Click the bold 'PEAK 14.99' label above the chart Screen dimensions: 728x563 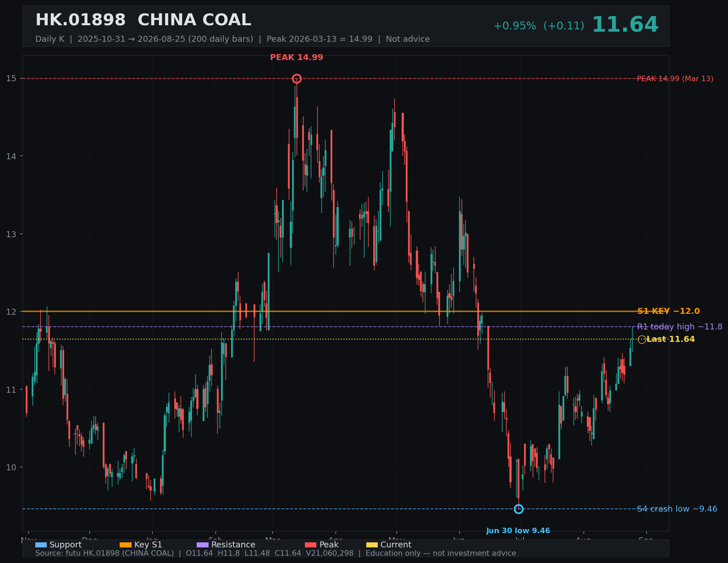(x=297, y=57)
